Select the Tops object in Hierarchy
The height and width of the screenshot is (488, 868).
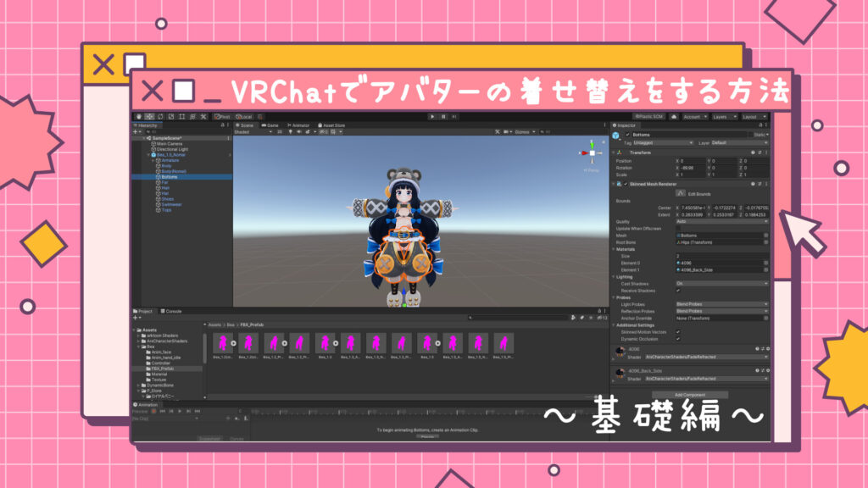click(x=167, y=210)
